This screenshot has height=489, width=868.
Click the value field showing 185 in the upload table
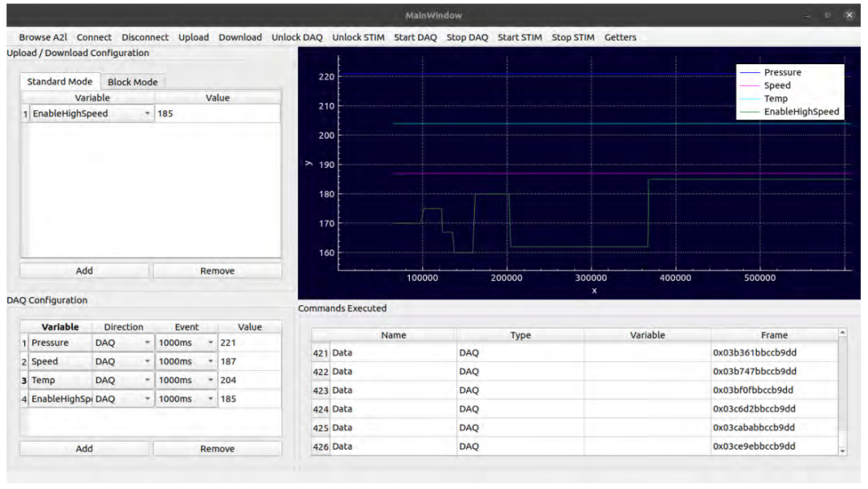tap(217, 114)
